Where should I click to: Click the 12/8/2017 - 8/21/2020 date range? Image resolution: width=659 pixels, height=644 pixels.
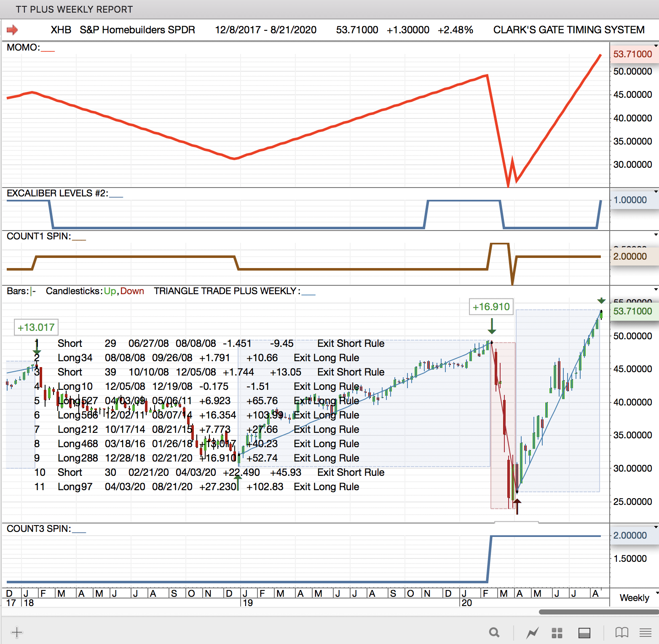point(265,30)
